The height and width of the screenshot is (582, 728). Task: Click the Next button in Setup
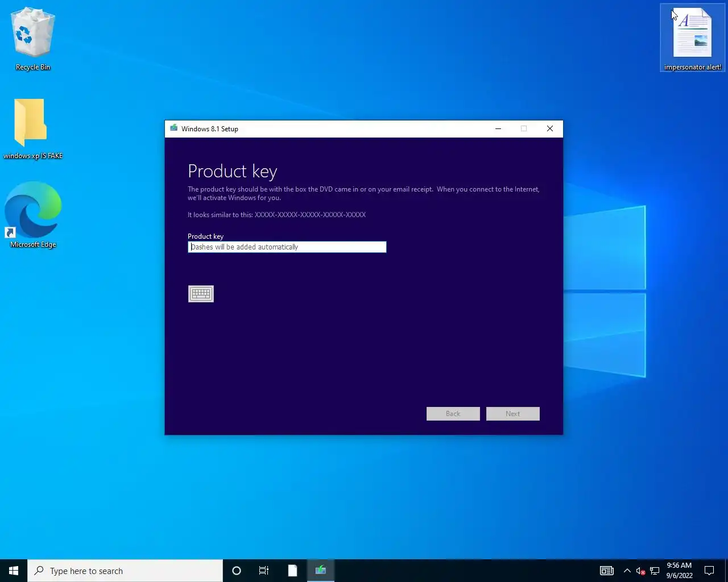click(x=512, y=414)
